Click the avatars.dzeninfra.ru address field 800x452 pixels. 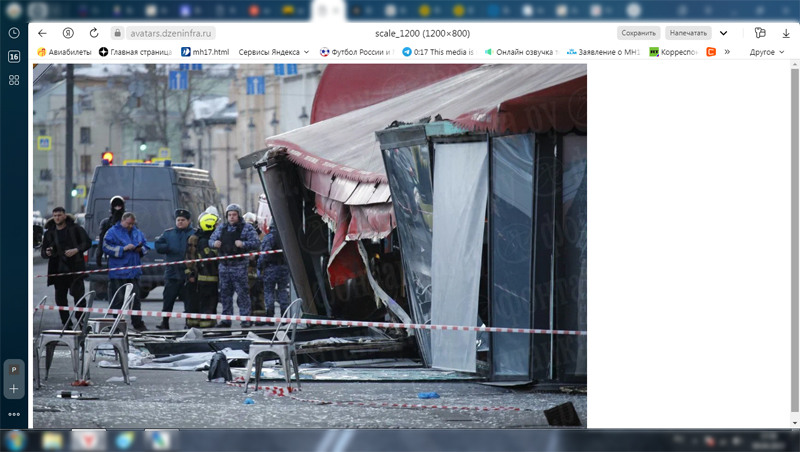coord(170,33)
